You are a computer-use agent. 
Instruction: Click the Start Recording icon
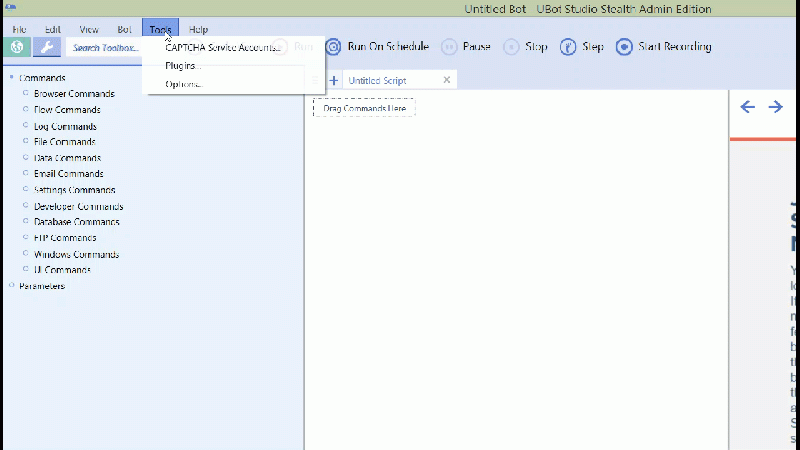(624, 47)
